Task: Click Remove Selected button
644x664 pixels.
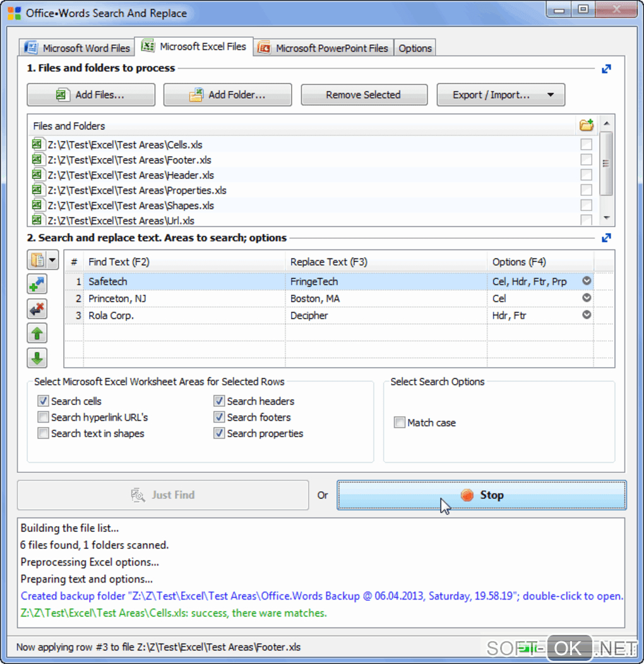Action: [x=364, y=94]
